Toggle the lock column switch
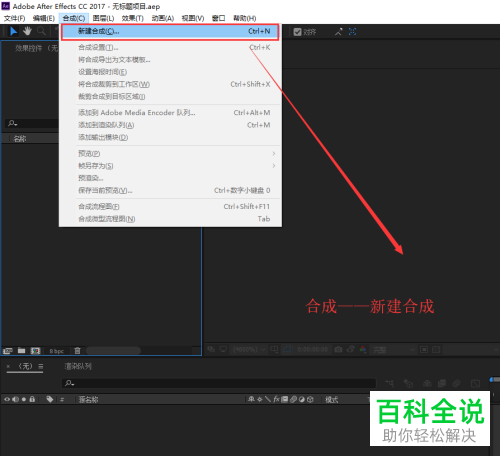Screen dimensions: 500x456 pos(32,399)
